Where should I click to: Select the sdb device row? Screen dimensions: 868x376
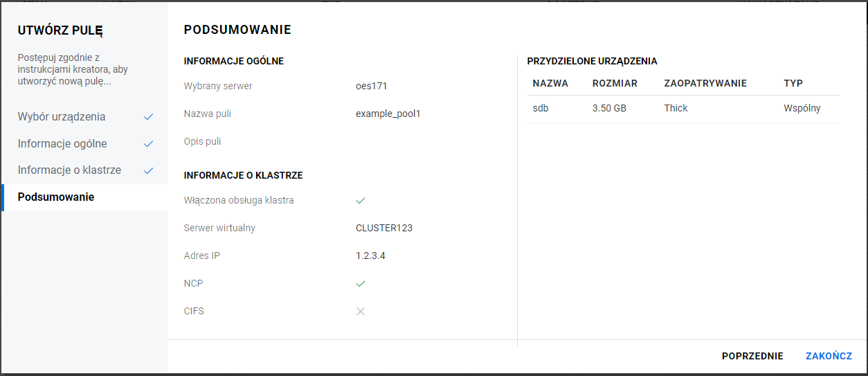[x=682, y=109]
